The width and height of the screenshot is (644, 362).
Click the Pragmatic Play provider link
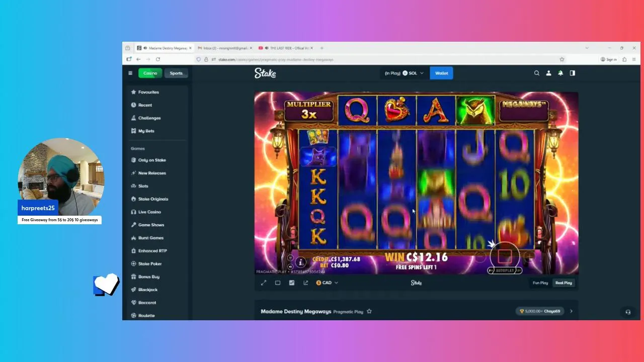[348, 312]
